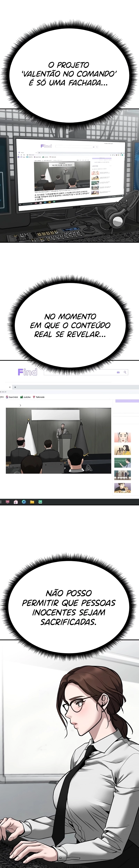139x868 pixels.
Task: Open the singer with microphone thumbnail
Action: 122,450
